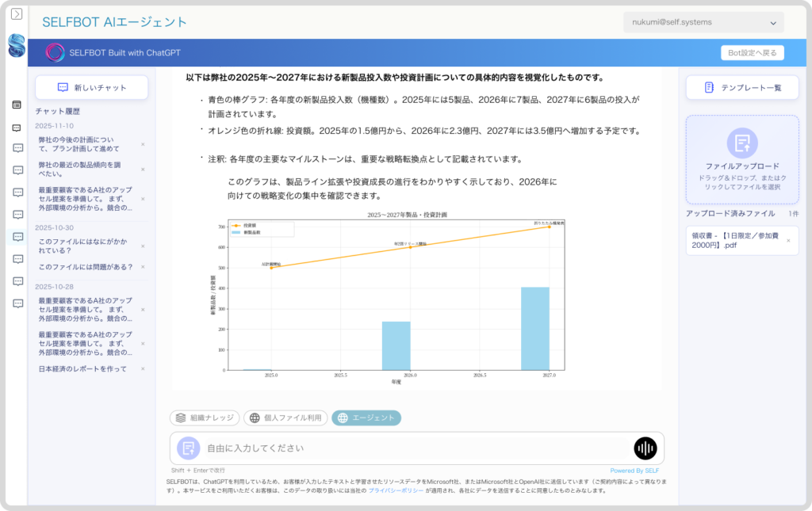Click the SELFBOT logo in left rail
This screenshot has width=812, height=511.
(x=17, y=45)
